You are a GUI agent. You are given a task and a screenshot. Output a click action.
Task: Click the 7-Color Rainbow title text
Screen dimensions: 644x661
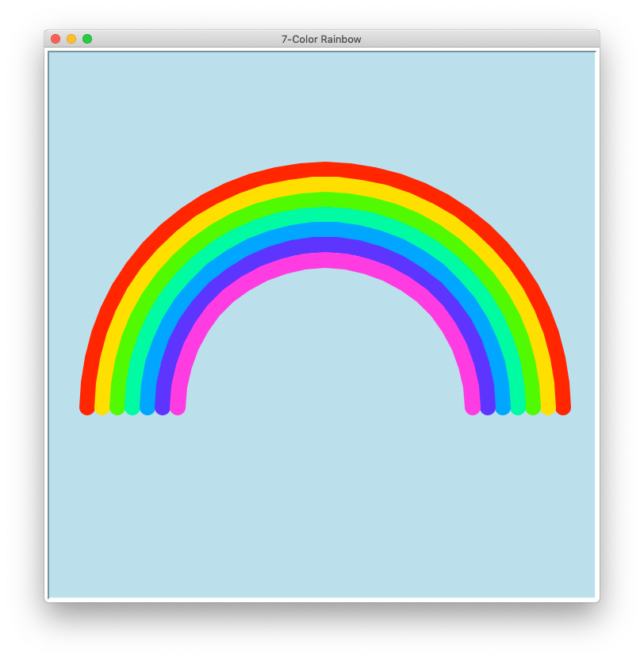[320, 38]
